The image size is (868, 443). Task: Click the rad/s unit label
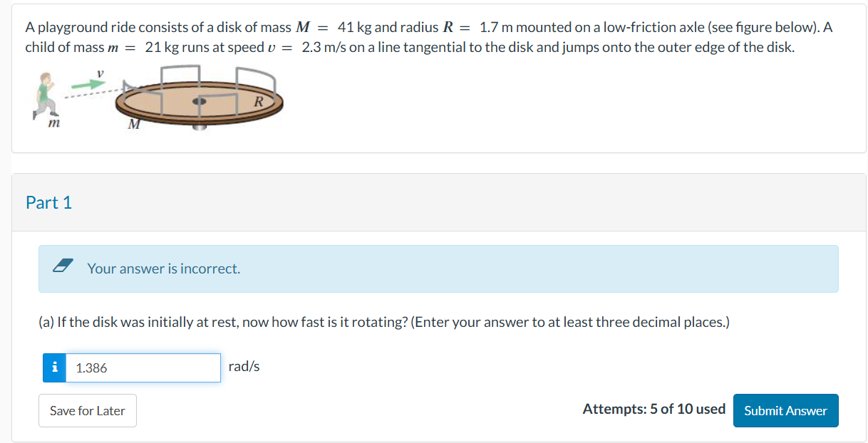pos(244,366)
